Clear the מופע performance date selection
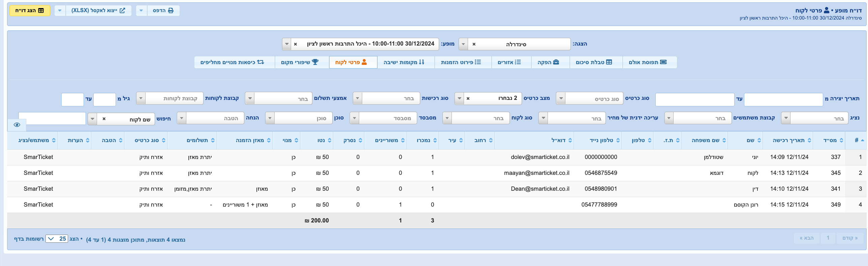This screenshot has height=266, width=868. click(x=296, y=44)
